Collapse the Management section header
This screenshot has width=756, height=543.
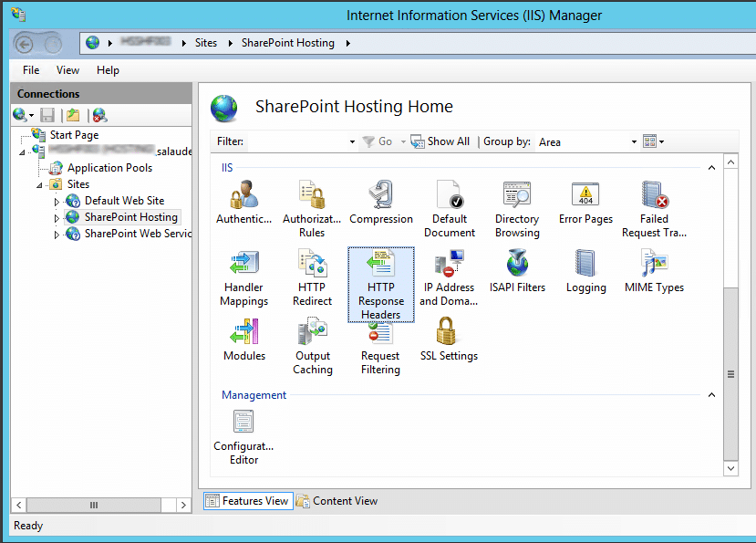[710, 394]
